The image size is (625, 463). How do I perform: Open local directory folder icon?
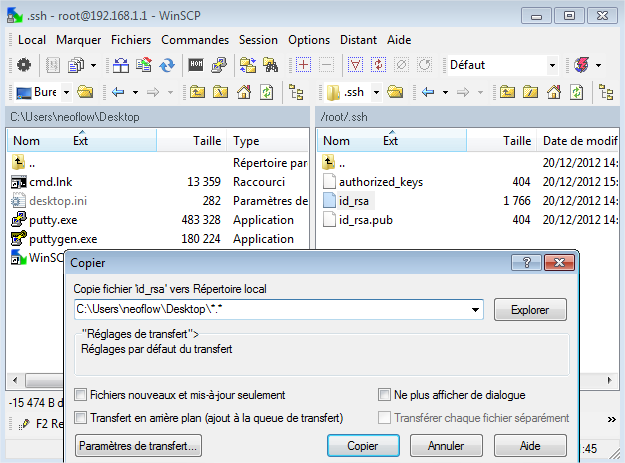[85, 92]
